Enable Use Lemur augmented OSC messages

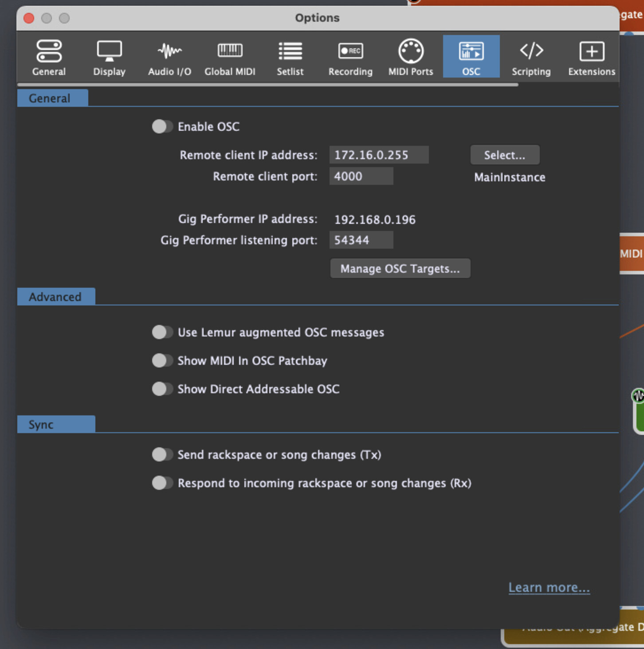[162, 332]
